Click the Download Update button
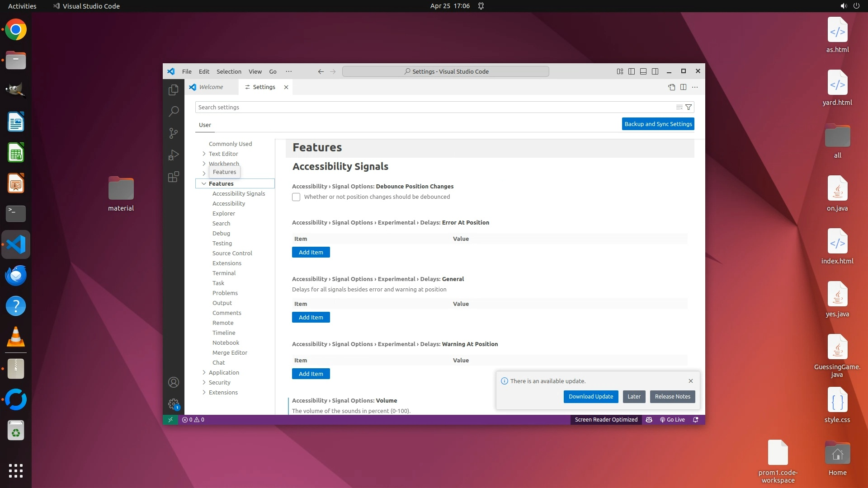868x488 pixels. click(x=590, y=397)
